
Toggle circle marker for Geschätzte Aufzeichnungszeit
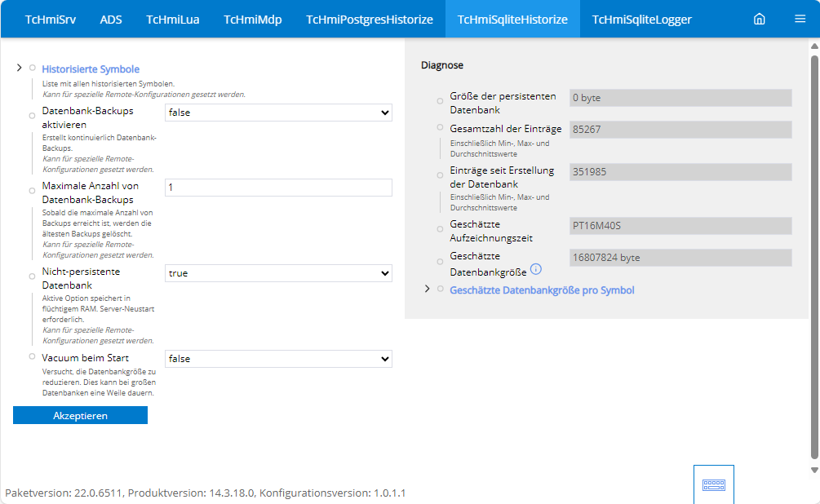[441, 229]
